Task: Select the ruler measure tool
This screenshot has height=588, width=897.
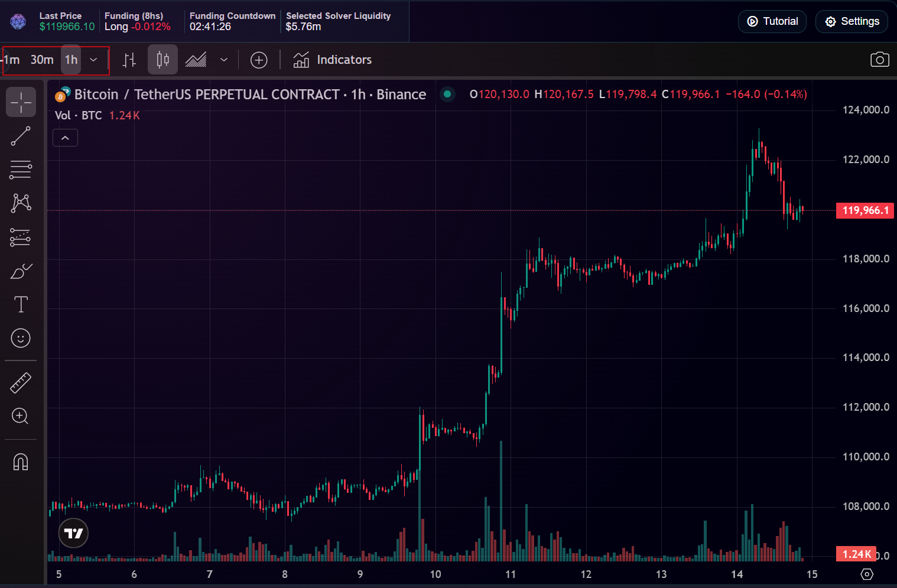Action: tap(21, 383)
